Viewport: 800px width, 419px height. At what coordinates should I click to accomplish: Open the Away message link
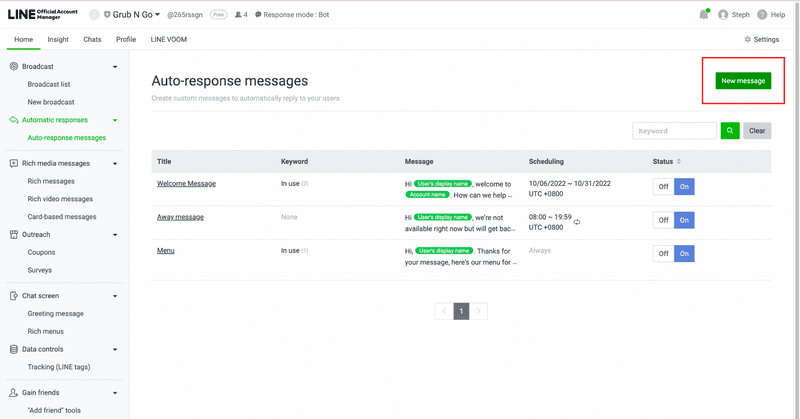point(180,217)
